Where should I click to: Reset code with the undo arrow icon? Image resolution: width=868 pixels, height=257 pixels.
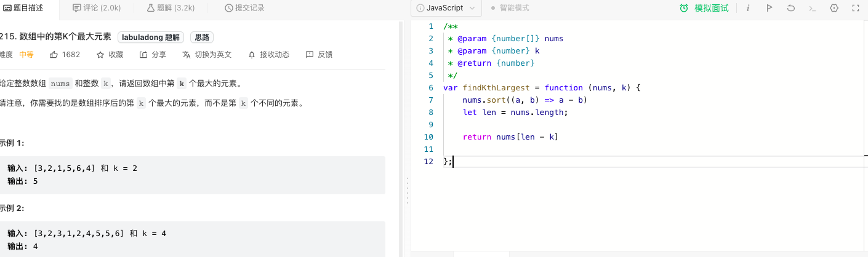point(791,8)
